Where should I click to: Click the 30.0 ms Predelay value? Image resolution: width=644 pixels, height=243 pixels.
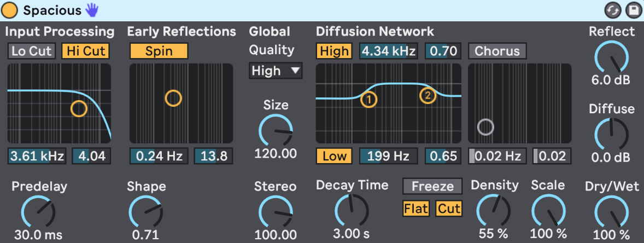[38, 235]
